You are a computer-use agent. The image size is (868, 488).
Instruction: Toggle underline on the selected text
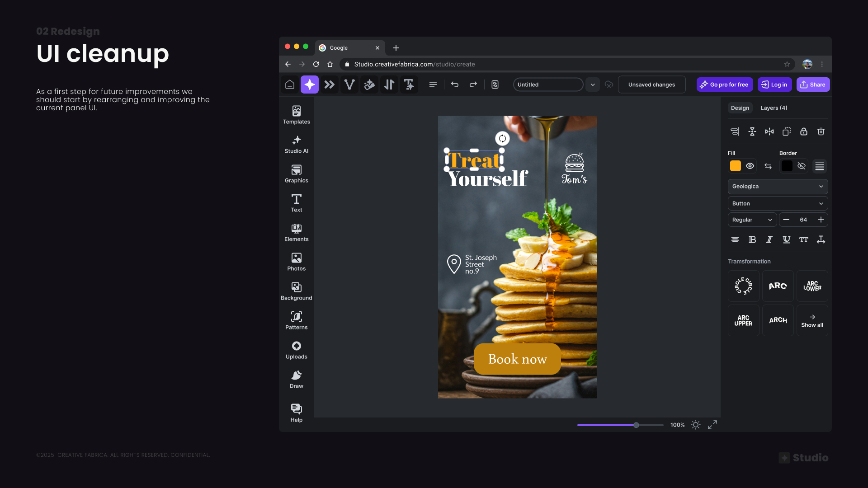(787, 239)
